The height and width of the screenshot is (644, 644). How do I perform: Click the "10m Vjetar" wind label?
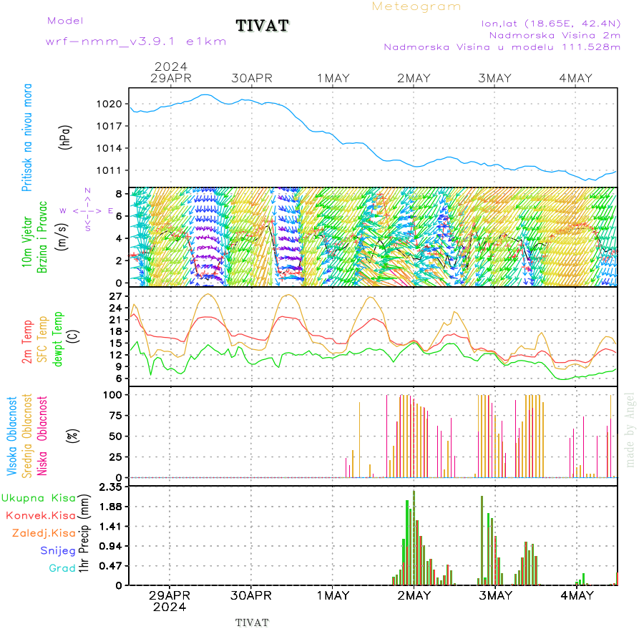click(26, 242)
